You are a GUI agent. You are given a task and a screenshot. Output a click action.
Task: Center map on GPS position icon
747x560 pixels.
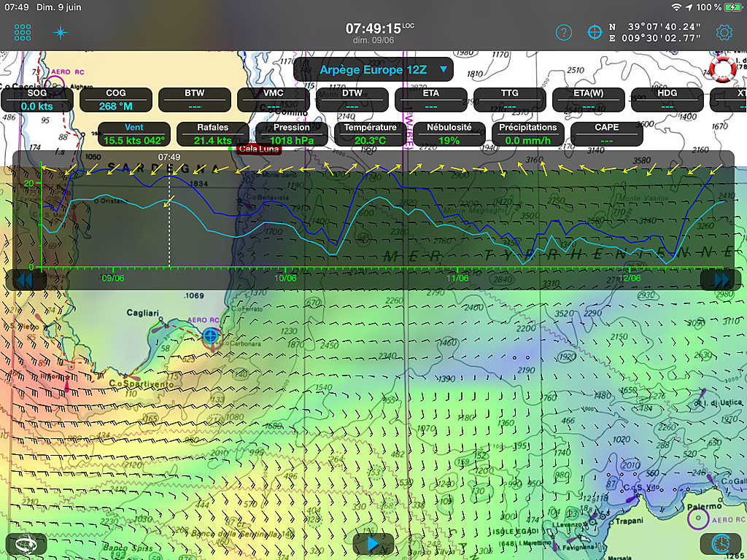595,32
